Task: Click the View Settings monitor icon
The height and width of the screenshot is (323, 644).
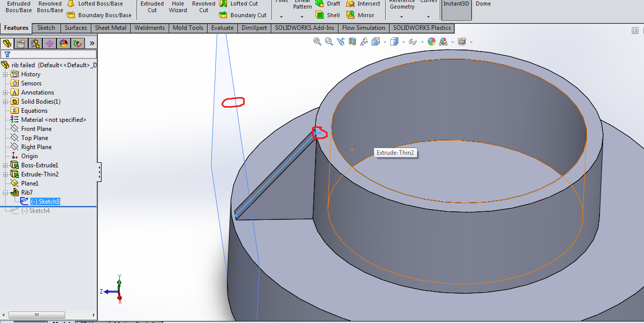Action: click(462, 41)
